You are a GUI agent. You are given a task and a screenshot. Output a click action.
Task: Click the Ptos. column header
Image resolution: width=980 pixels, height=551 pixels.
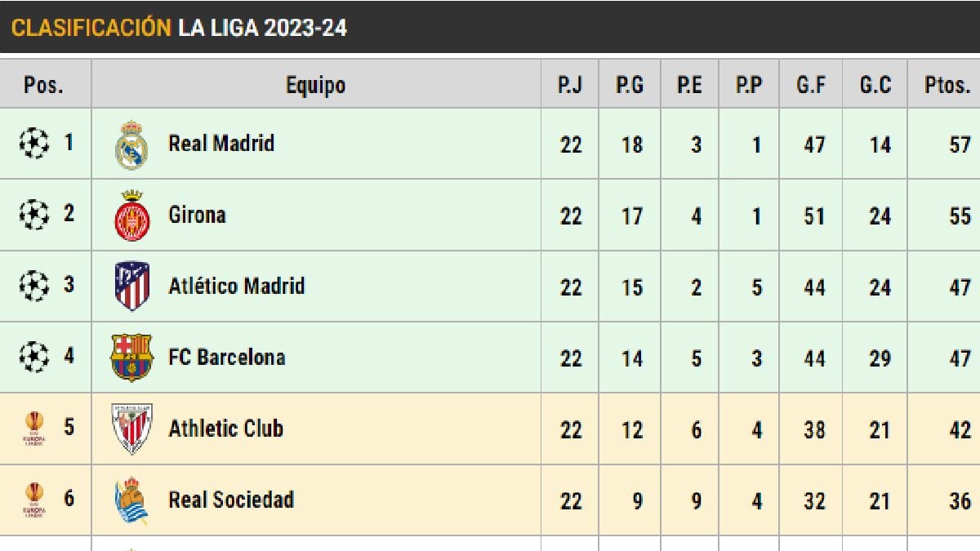(x=947, y=84)
